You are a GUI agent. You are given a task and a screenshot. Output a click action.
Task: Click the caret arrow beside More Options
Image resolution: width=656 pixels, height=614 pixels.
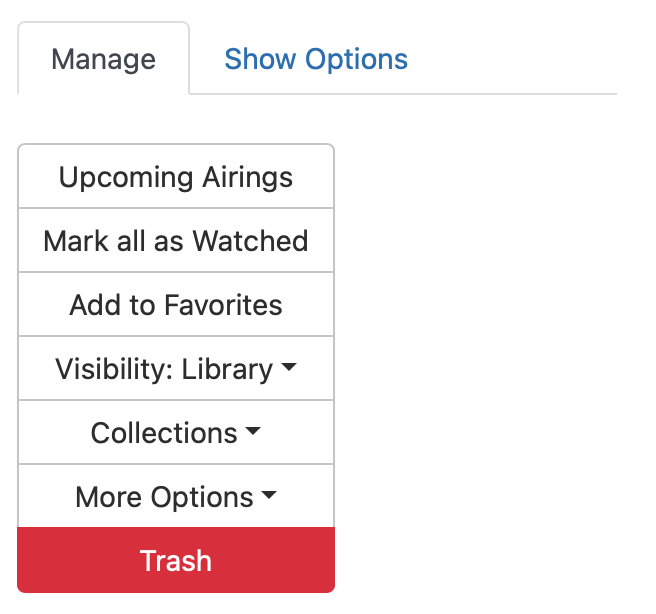(x=269, y=496)
